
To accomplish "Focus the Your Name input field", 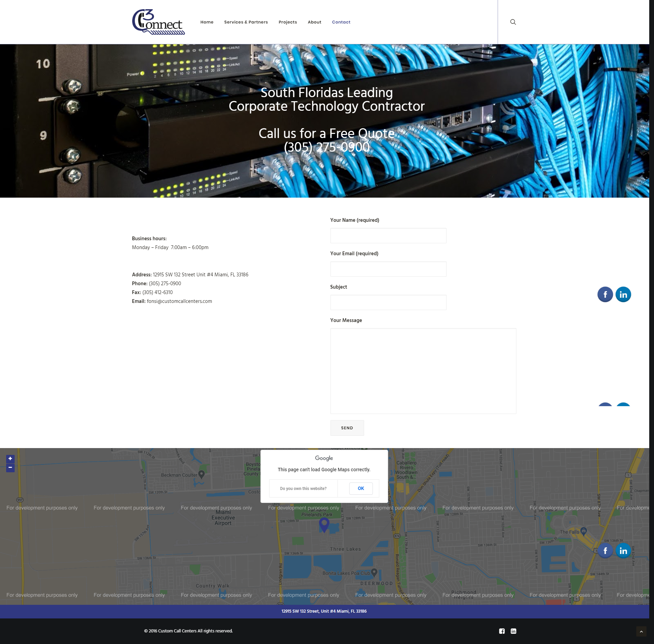I will [x=388, y=235].
